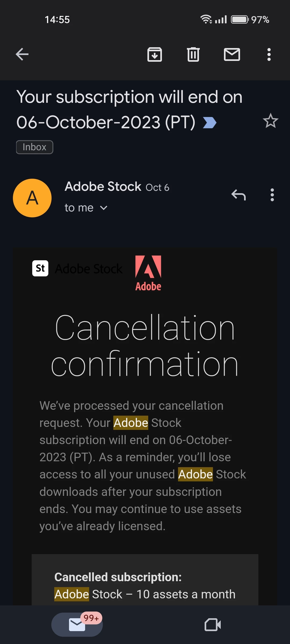Screen dimensions: 290x644
Task: Archive this Adobe Stock email
Action: (x=155, y=54)
